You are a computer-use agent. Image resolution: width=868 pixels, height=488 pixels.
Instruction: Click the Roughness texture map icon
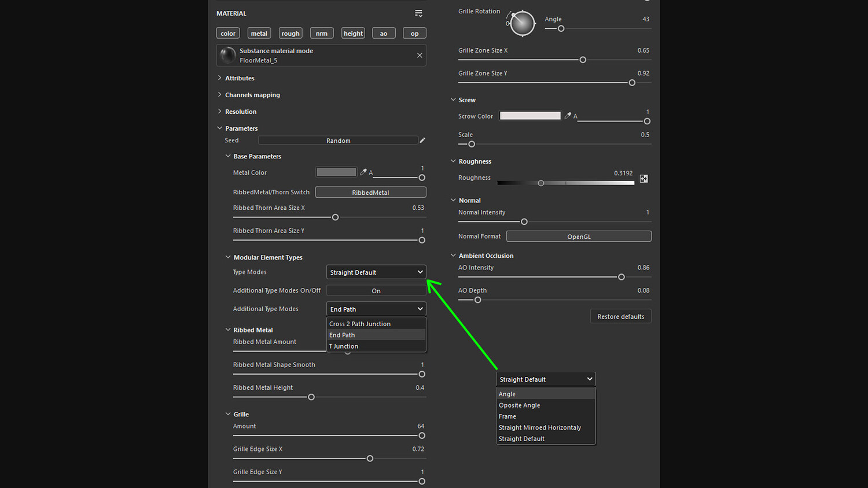(643, 179)
